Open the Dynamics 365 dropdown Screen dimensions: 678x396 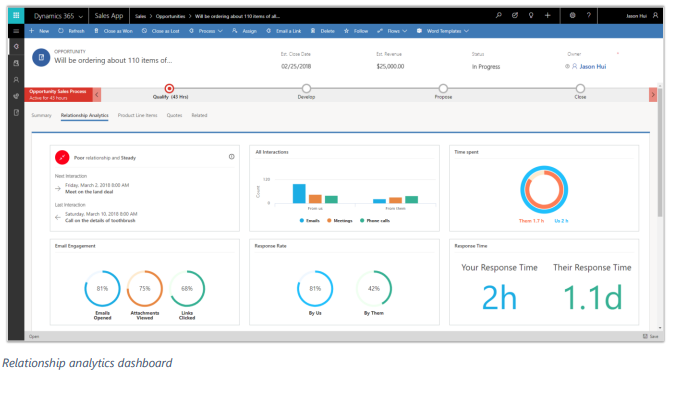58,16
